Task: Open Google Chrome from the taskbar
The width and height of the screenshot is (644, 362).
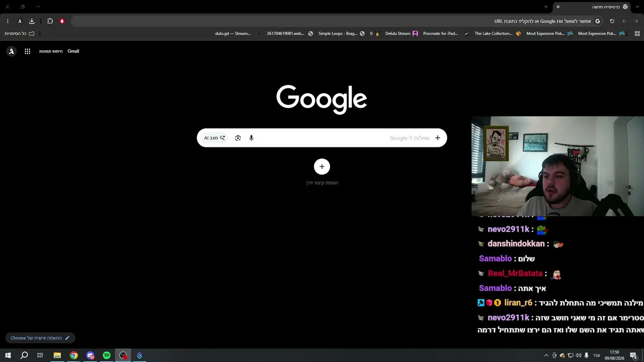Action: click(74, 355)
